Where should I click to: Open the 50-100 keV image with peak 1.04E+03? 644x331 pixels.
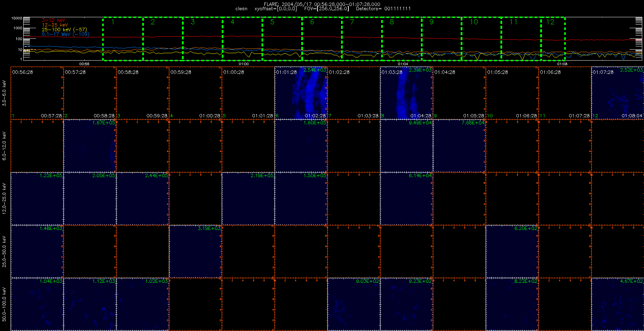[x=37, y=304]
